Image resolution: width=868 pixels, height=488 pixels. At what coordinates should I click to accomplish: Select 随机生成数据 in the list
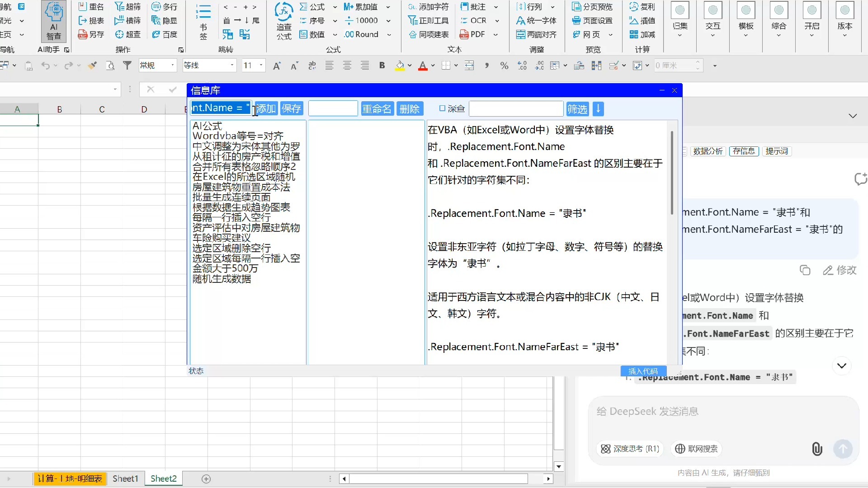pyautogui.click(x=222, y=279)
